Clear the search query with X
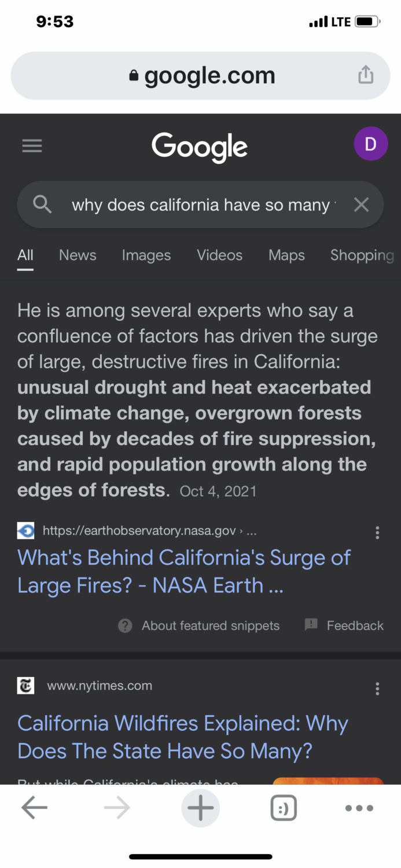The image size is (401, 868). pyautogui.click(x=361, y=204)
